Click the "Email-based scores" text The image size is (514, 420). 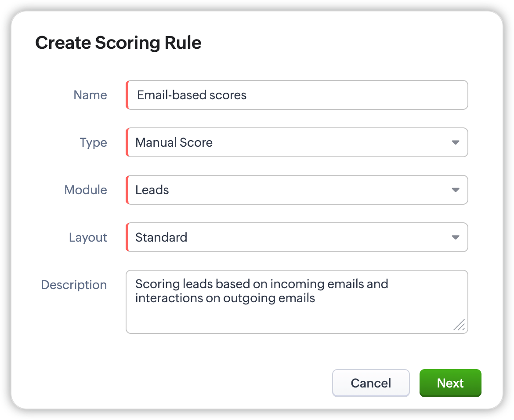192,95
